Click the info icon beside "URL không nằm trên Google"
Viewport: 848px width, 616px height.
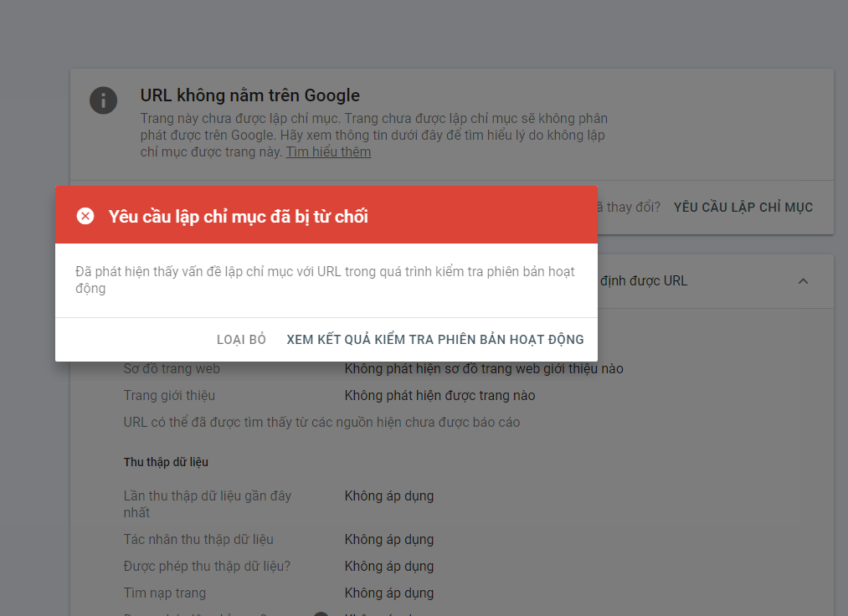click(x=103, y=100)
